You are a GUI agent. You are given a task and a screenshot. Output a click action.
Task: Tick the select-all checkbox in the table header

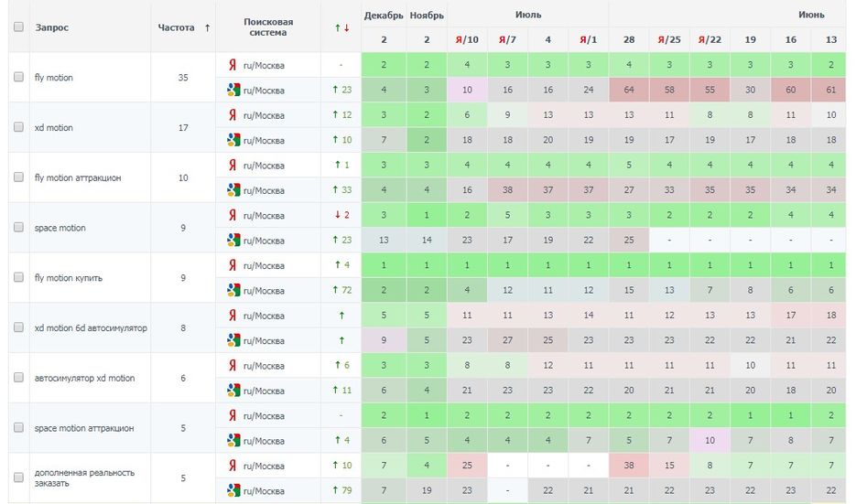pos(18,27)
